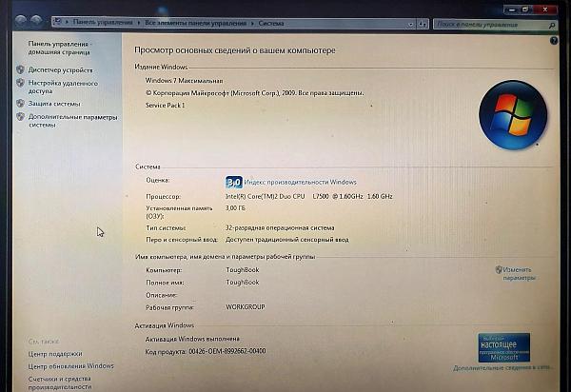571x392 pixels.
Task: Click the ToughBook value beside Компьютер
Action: click(242, 269)
